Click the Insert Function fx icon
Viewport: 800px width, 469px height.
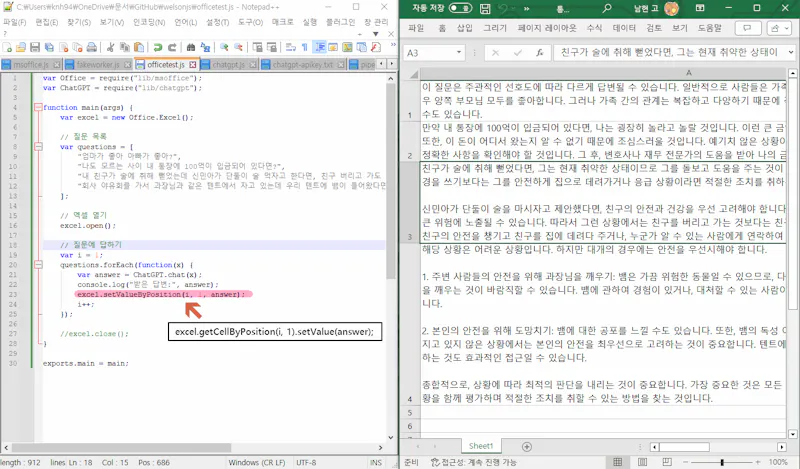540,53
